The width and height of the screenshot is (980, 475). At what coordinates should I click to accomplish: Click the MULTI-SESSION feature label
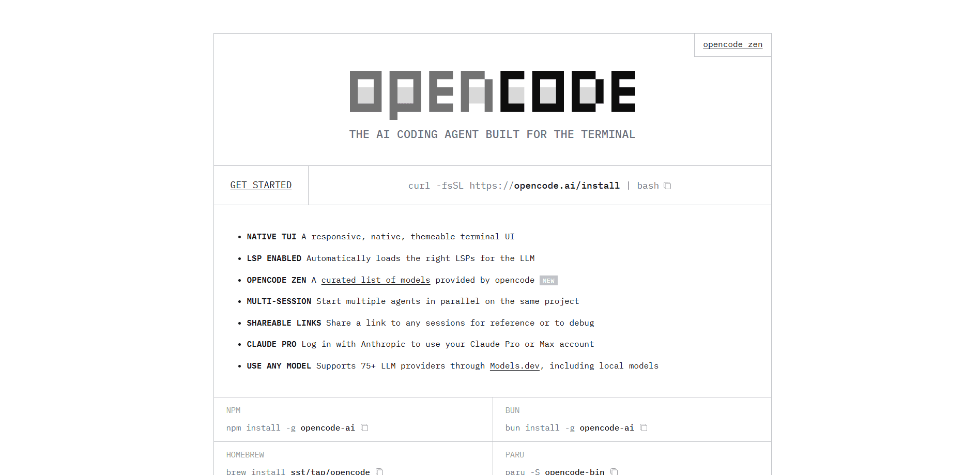[279, 301]
